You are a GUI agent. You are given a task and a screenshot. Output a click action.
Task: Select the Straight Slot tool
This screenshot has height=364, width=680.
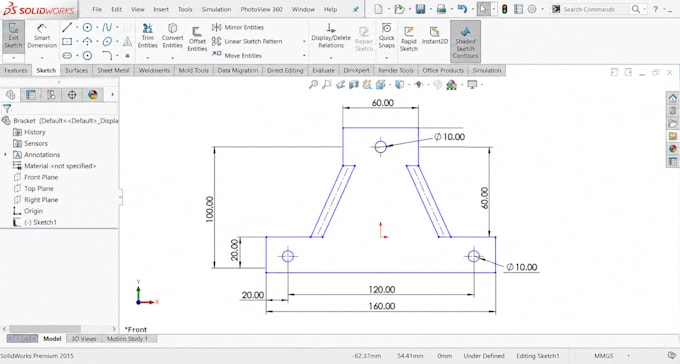pos(67,56)
